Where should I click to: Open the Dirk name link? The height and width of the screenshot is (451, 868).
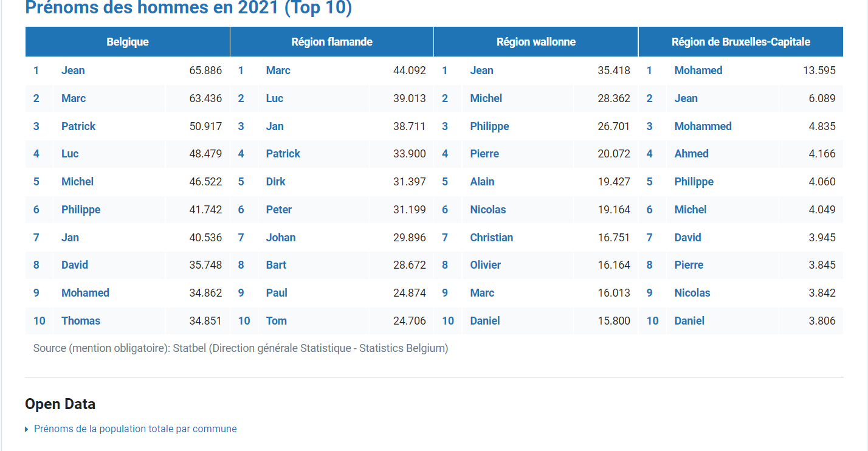click(275, 182)
